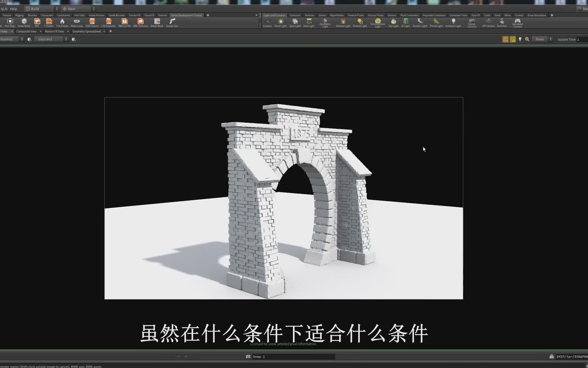
Task: Apply the Fire Preset tool
Action: [62, 23]
